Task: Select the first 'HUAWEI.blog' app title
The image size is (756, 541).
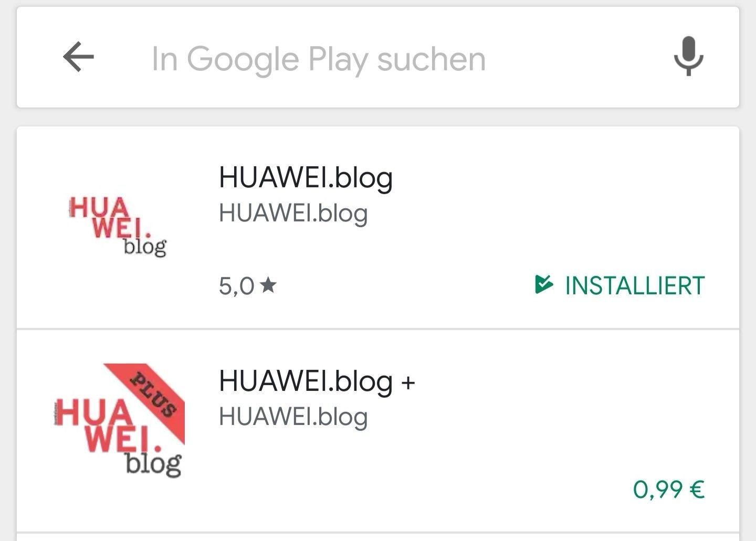Action: (306, 177)
